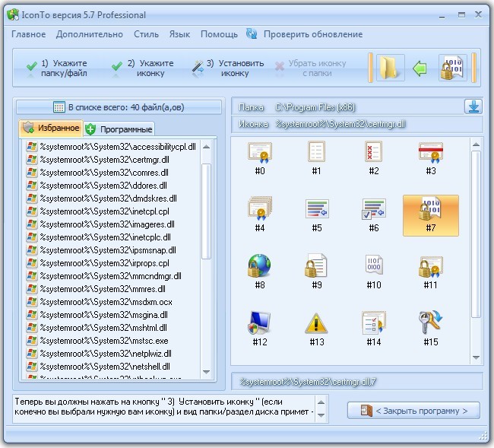
Task: Open the Главное menu
Action: [x=28, y=34]
